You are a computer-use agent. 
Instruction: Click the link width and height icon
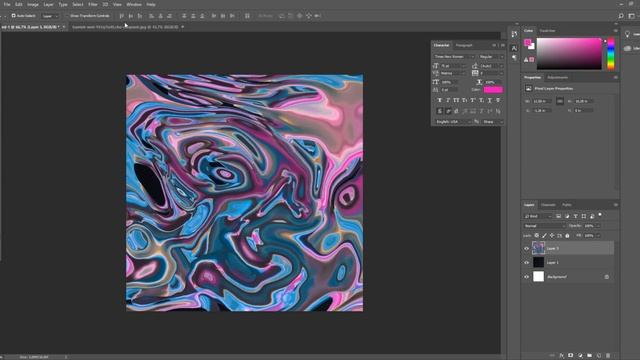[x=560, y=101]
